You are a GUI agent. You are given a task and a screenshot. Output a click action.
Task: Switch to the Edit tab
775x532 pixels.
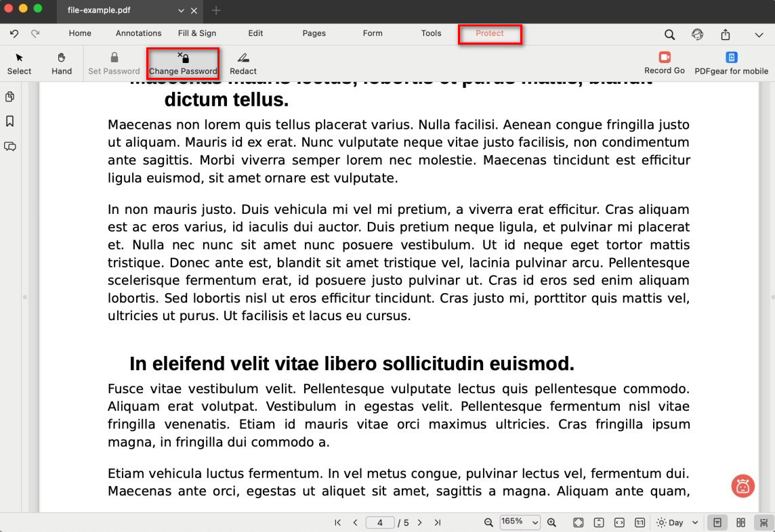[255, 33]
